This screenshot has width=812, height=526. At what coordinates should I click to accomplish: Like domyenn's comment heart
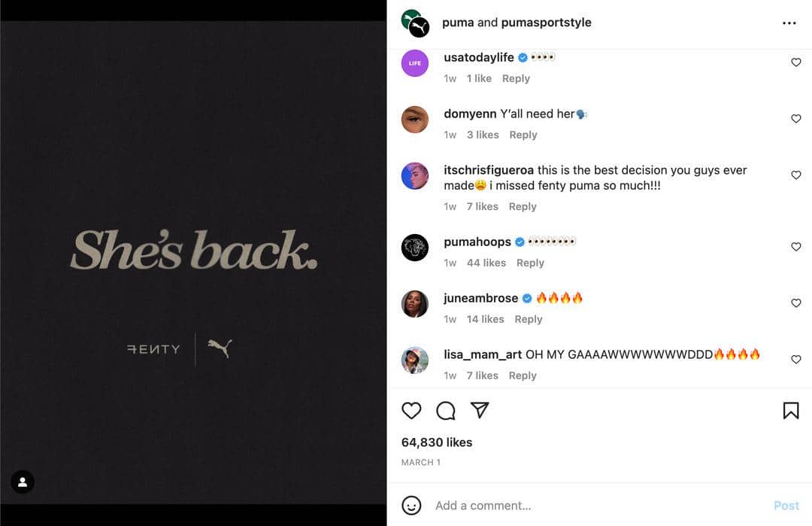(796, 119)
